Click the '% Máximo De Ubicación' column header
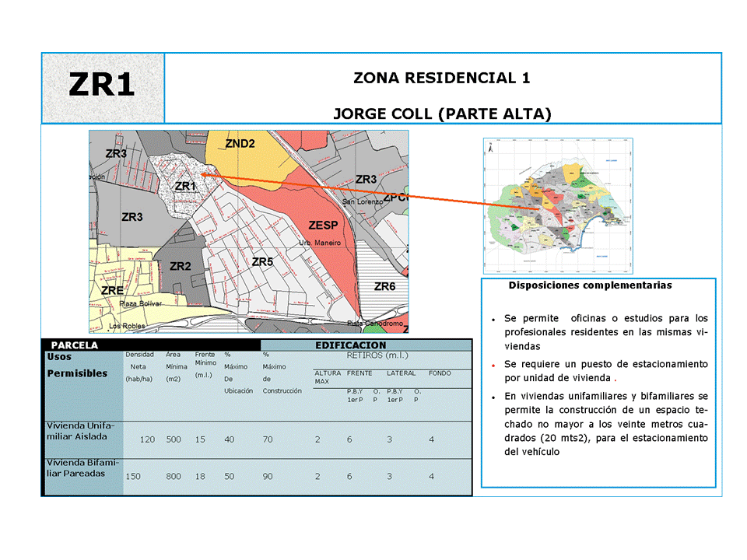 coord(238,373)
